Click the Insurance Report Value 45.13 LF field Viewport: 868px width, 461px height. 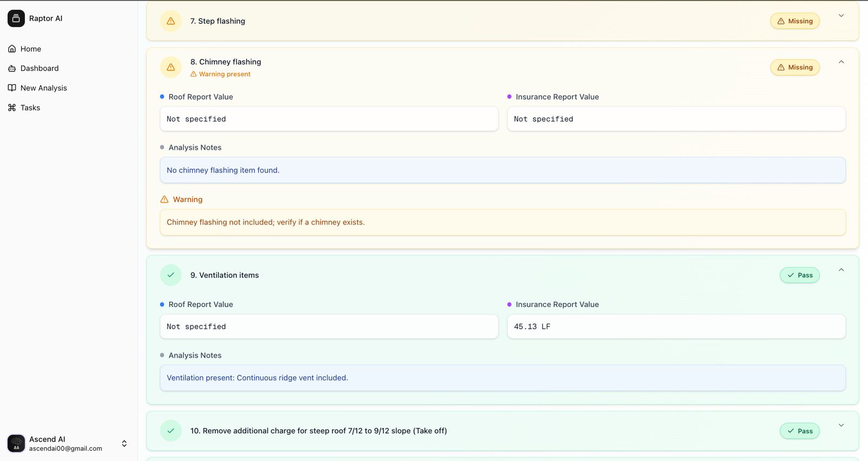tap(676, 326)
